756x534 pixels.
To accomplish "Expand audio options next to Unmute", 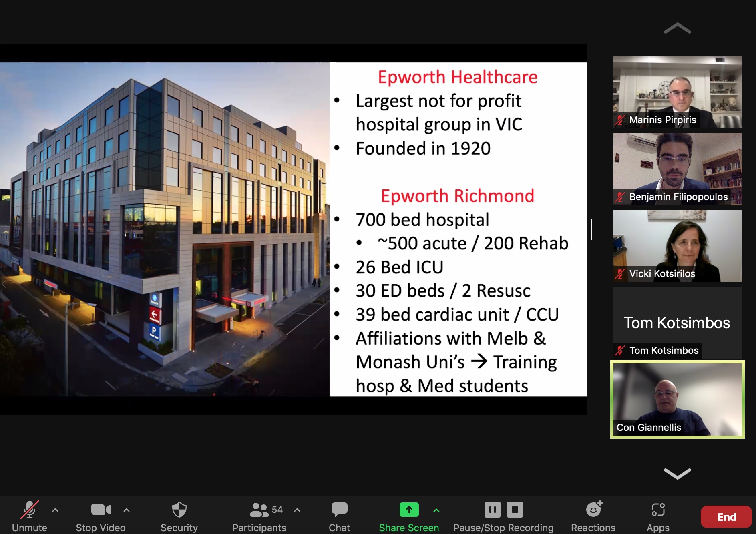I will (x=55, y=510).
